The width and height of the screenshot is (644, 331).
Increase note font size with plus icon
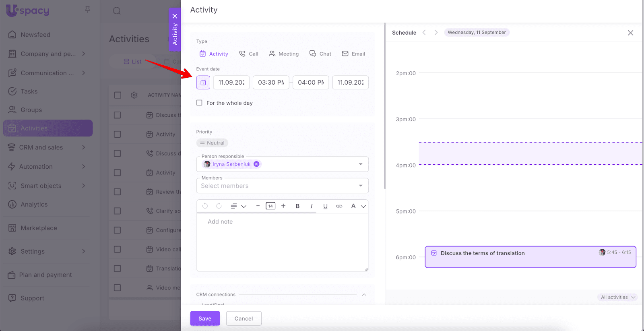283,206
